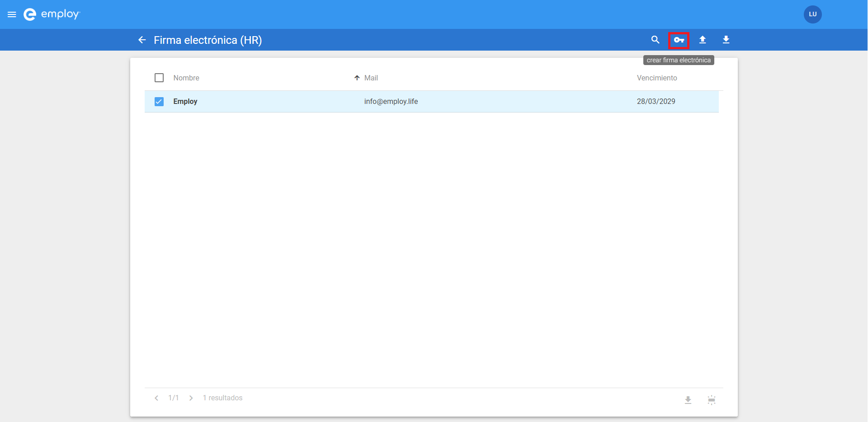
Task: Go to the next page with right chevron
Action: 191,398
